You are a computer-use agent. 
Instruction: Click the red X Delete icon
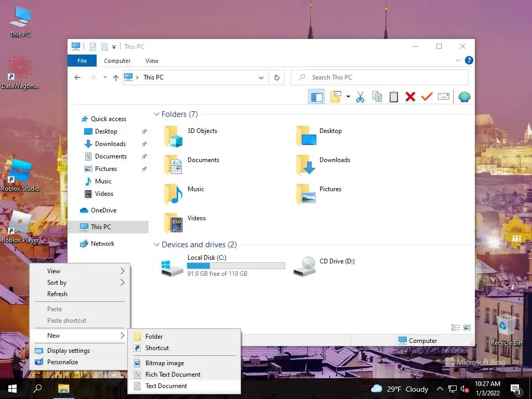pyautogui.click(x=410, y=97)
